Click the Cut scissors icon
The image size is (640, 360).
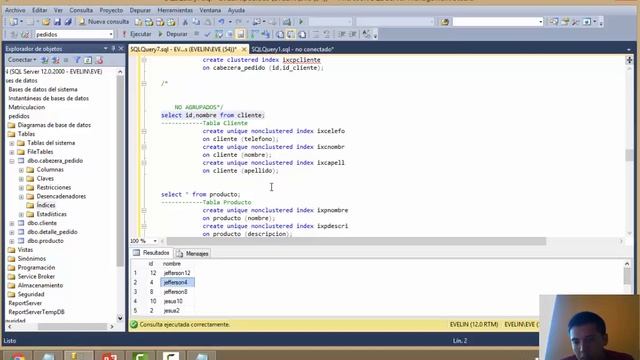click(x=185, y=22)
